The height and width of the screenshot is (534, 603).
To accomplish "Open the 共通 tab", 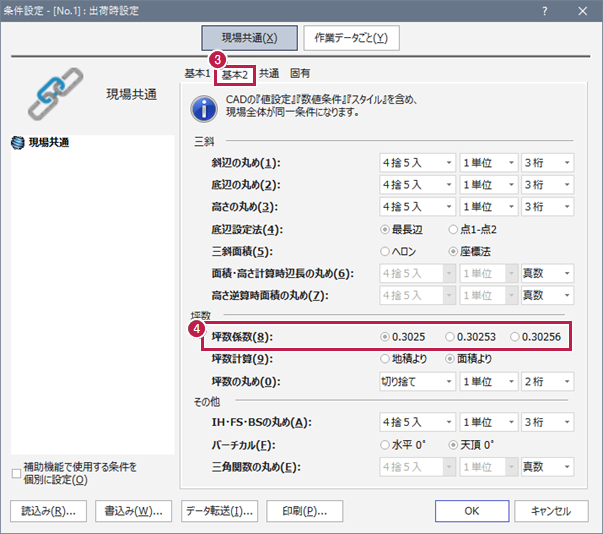I will (269, 73).
